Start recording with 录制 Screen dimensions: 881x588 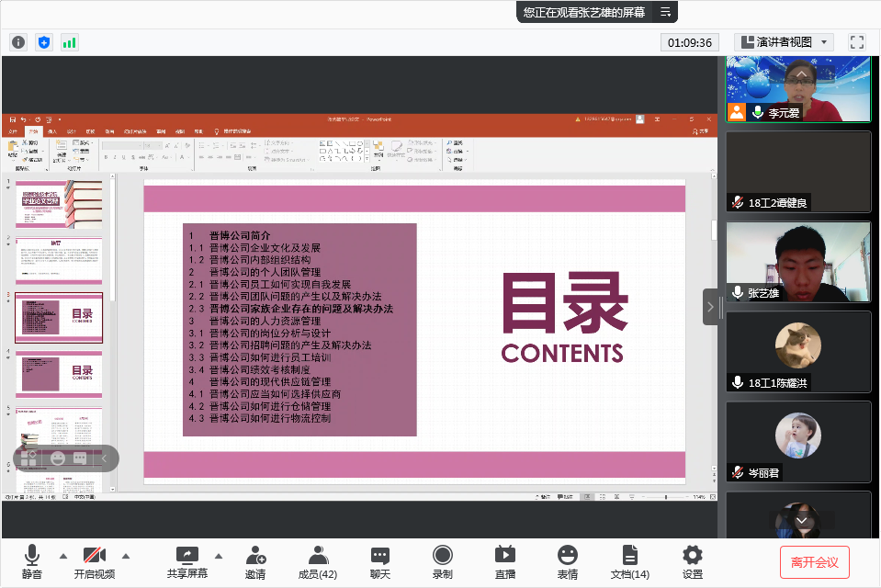[x=442, y=562]
